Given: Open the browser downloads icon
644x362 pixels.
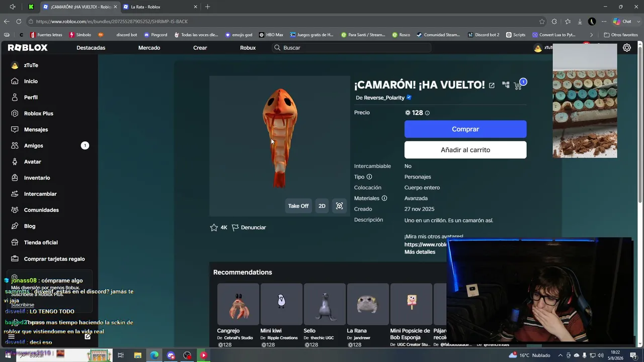Looking at the screenshot, I should (x=580, y=22).
